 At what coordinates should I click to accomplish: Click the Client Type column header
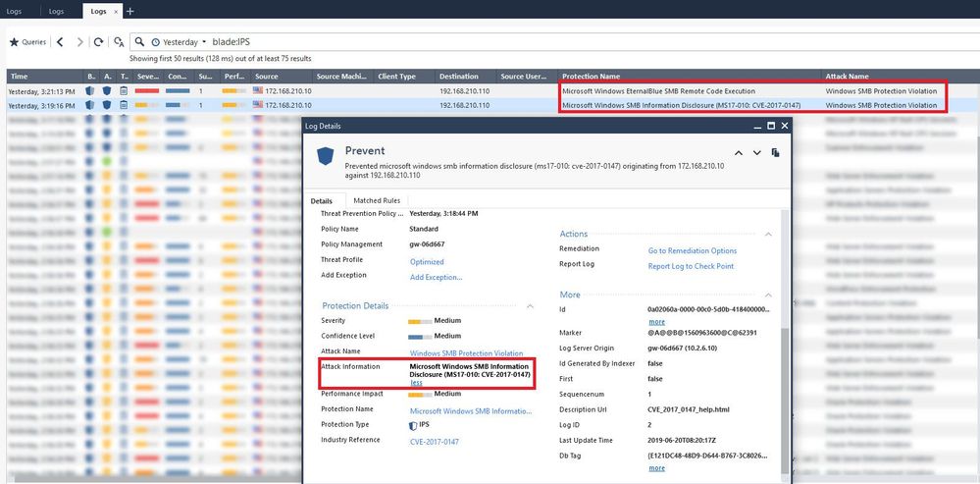click(404, 77)
